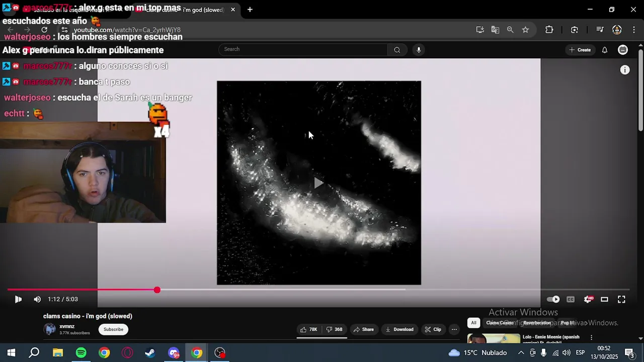Open the YouTube account avatar menu

(623, 50)
